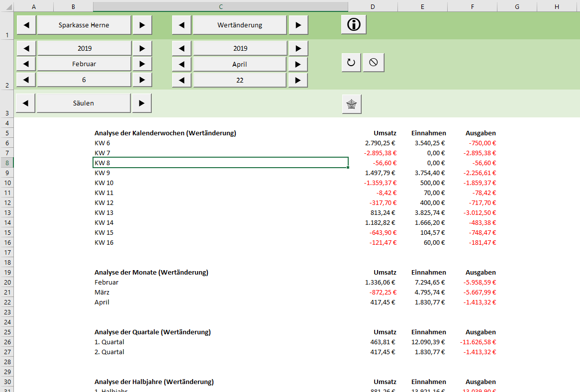
Task: Click the heading Analyse der Quartale (Wertänderung)
Action: (x=152, y=332)
